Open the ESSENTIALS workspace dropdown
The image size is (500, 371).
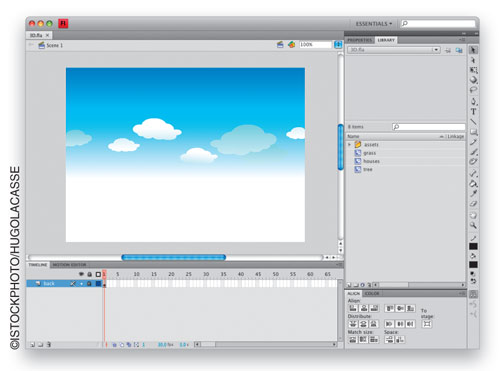click(374, 24)
